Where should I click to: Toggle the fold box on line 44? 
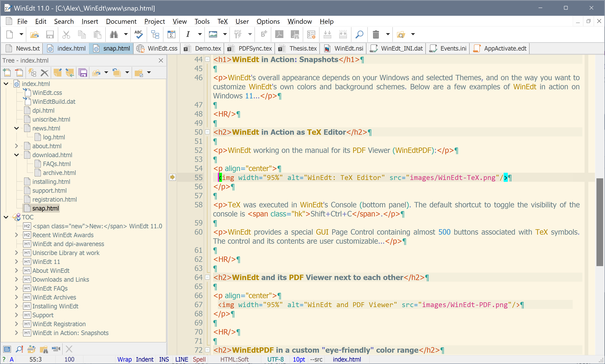tap(207, 59)
